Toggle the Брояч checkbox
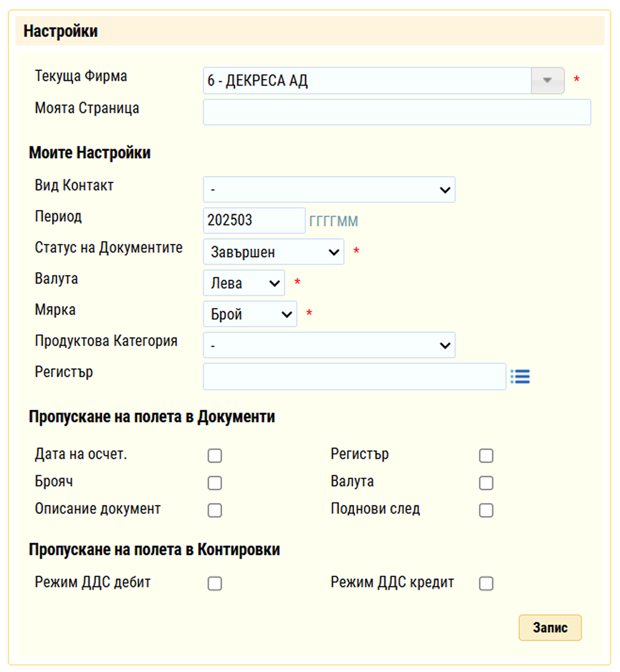This screenshot has width=620, height=672. pos(215,483)
